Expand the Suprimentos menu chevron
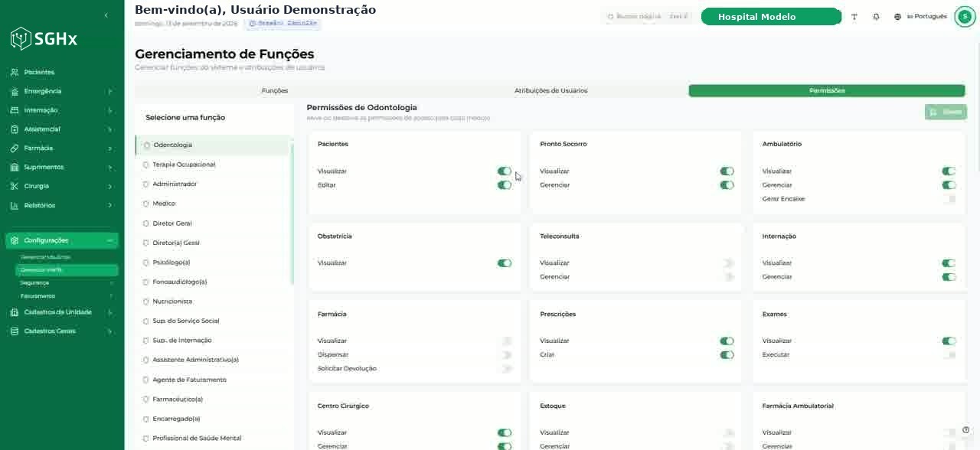This screenshot has height=450, width=980. coord(109,167)
